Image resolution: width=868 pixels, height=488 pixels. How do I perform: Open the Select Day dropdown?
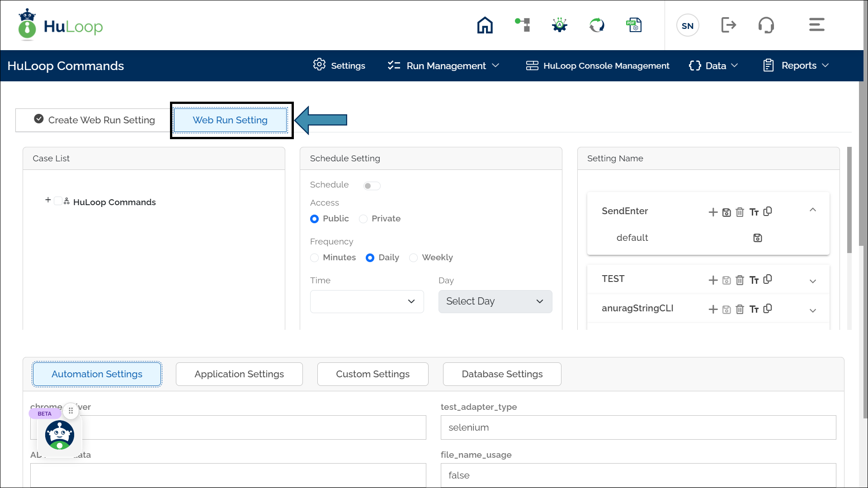coord(495,302)
